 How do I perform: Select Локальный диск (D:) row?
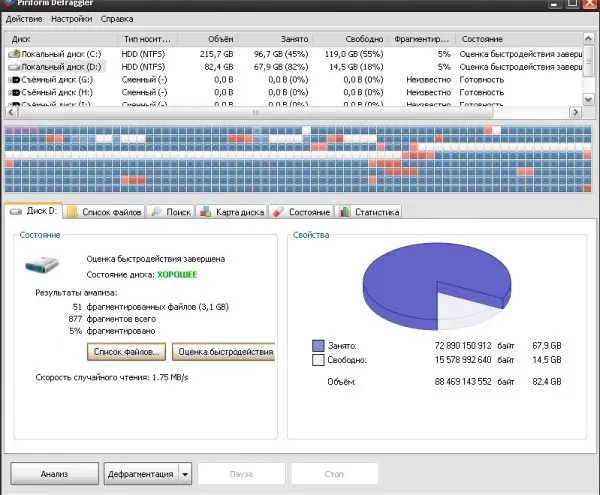(295, 67)
